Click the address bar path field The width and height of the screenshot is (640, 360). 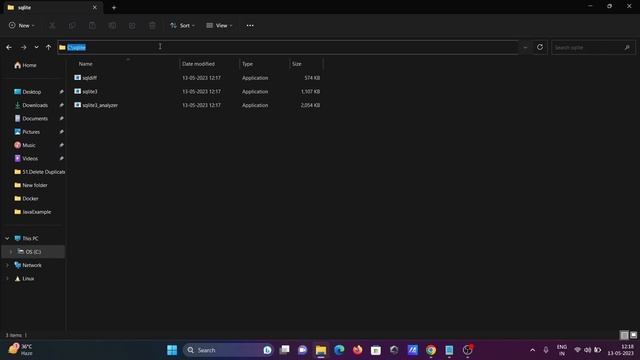coord(288,47)
